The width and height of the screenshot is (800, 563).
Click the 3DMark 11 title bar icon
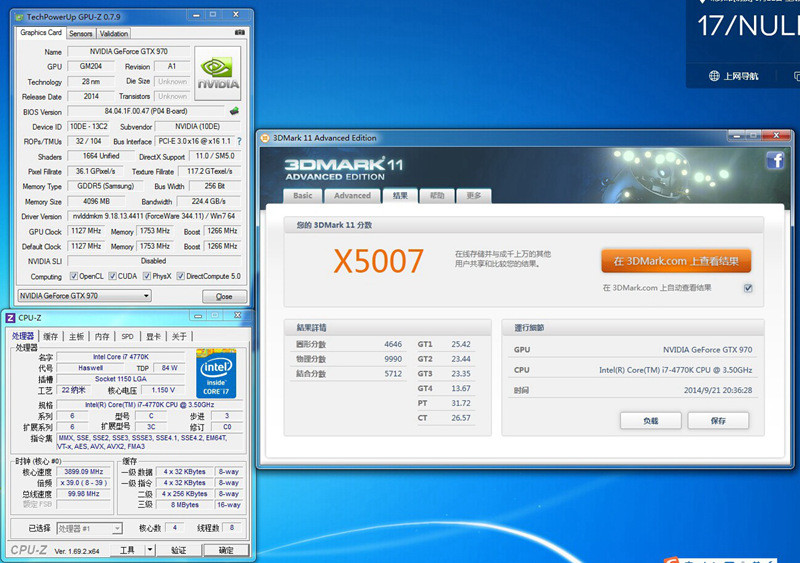click(265, 138)
